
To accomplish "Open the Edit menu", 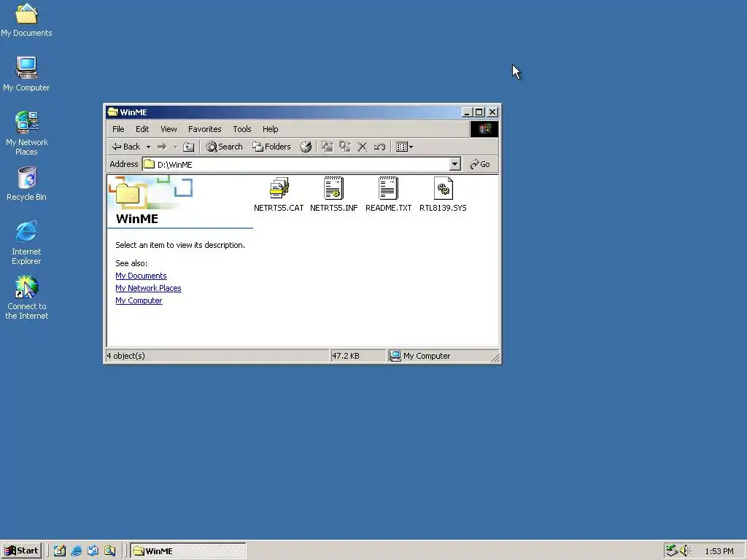I will [x=142, y=129].
